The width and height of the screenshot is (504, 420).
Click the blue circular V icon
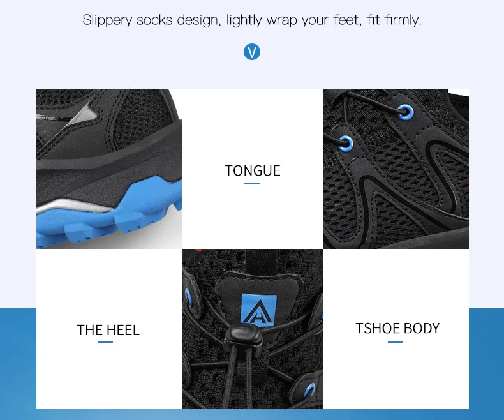click(x=251, y=52)
